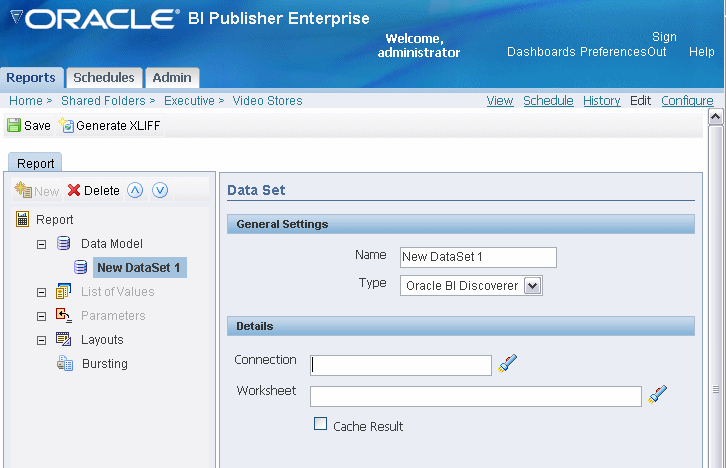The height and width of the screenshot is (468, 726).
Task: Select Parameters tree label
Action: (x=113, y=316)
